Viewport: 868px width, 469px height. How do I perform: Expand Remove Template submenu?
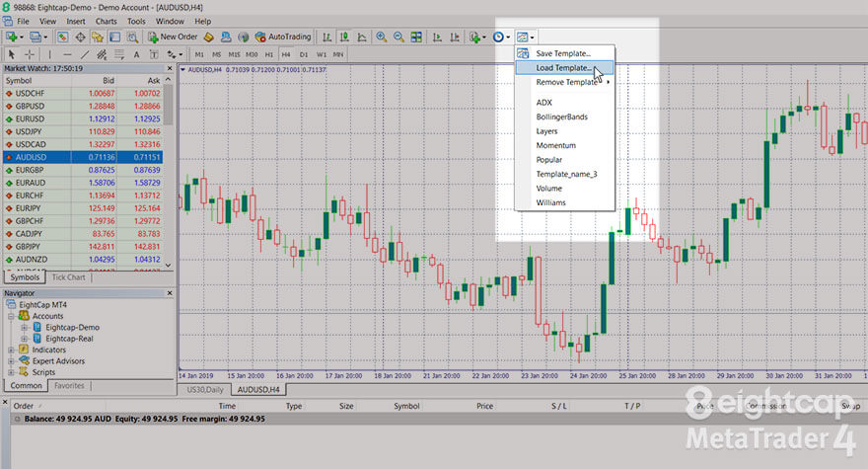coord(564,82)
